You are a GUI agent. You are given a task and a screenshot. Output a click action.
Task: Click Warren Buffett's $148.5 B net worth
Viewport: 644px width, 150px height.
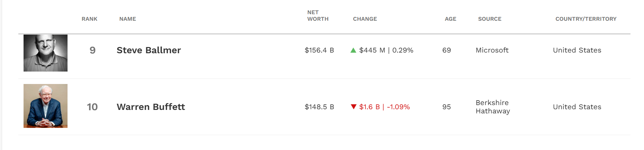[x=319, y=107]
